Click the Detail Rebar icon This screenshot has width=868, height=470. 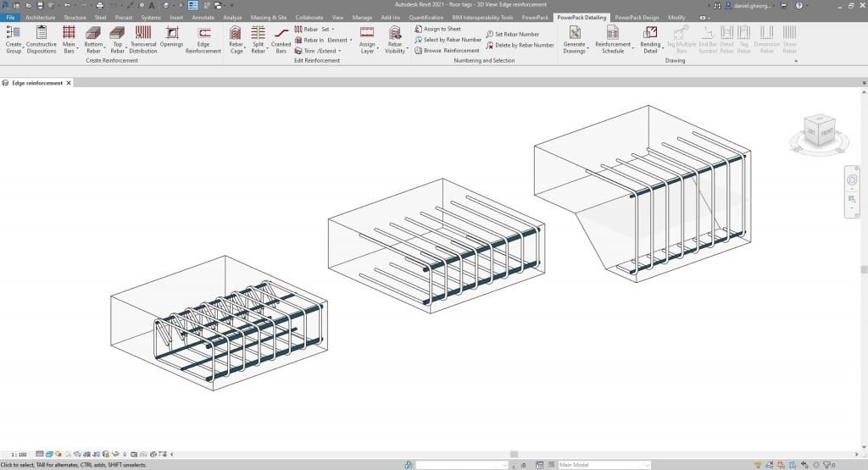[x=726, y=33]
